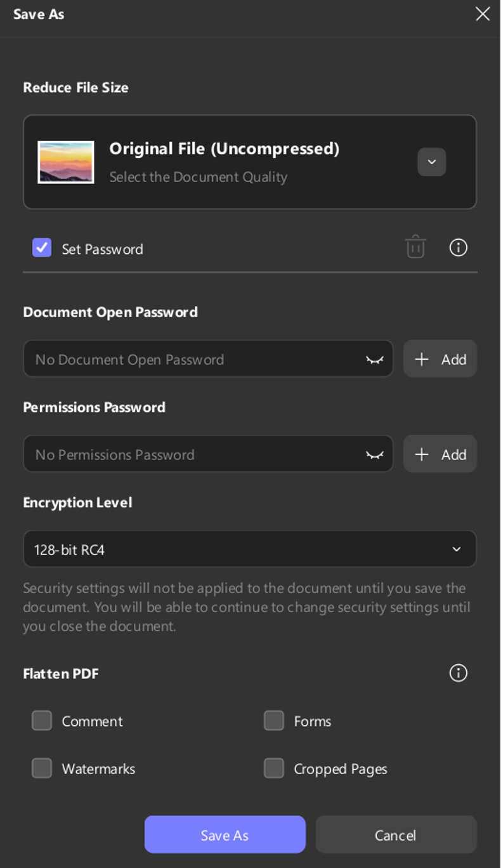Click the trash icon beside Set Password
Image resolution: width=501 pixels, height=868 pixels.
(x=415, y=247)
